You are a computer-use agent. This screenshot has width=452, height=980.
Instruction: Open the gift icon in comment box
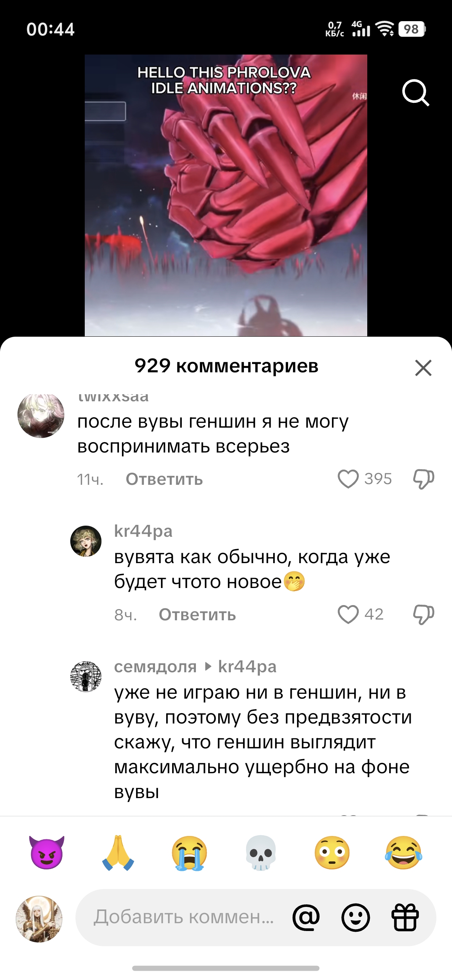[405, 917]
